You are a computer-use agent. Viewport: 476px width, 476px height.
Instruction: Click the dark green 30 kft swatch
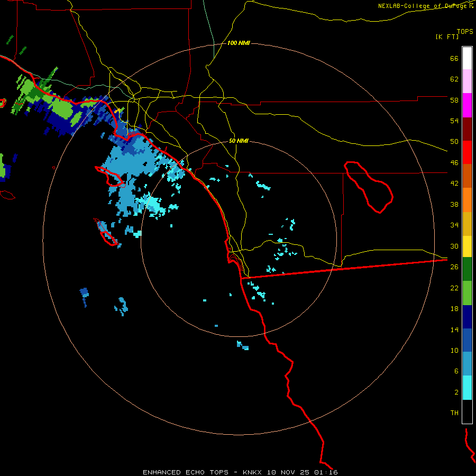point(467,269)
